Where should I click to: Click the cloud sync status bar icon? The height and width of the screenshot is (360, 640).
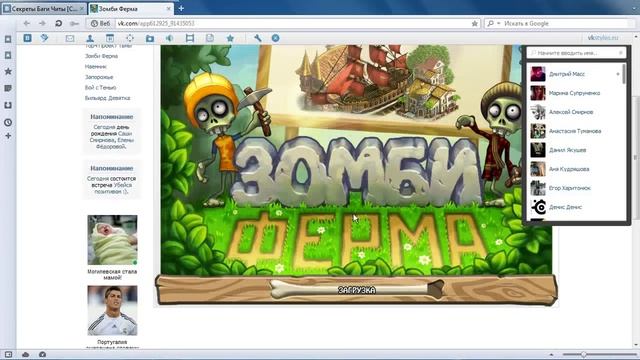(x=25, y=354)
